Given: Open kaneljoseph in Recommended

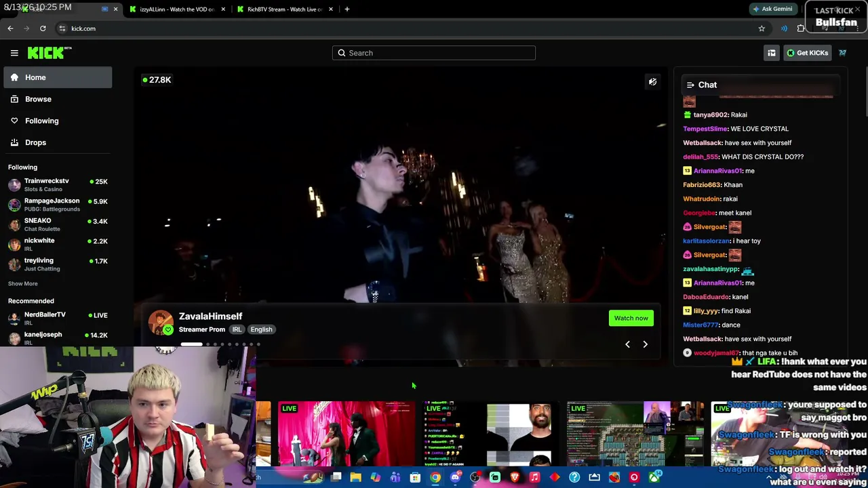Looking at the screenshot, I should point(58,338).
